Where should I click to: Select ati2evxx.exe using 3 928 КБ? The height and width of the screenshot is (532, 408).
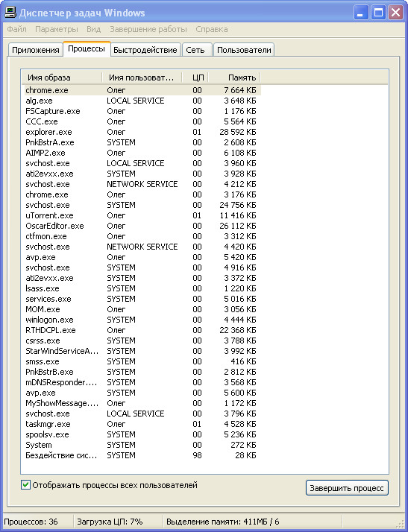141,174
